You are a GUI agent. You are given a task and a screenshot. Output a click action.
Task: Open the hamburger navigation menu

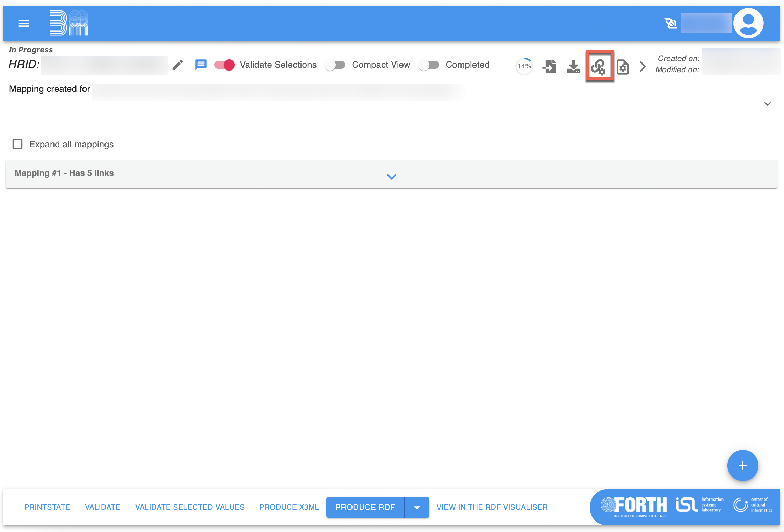click(23, 23)
